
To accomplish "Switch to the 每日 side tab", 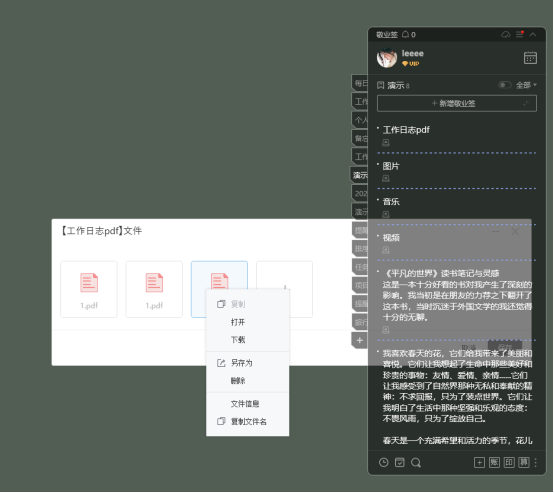I will tap(360, 83).
